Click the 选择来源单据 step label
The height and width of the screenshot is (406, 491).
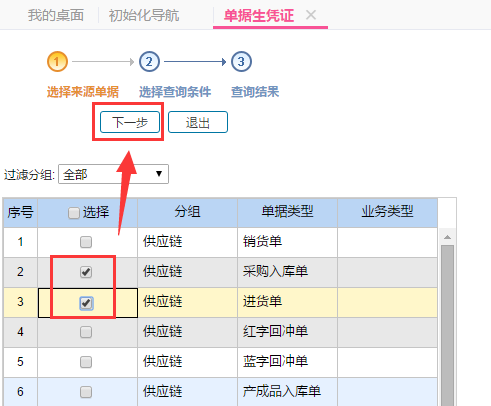click(x=83, y=92)
